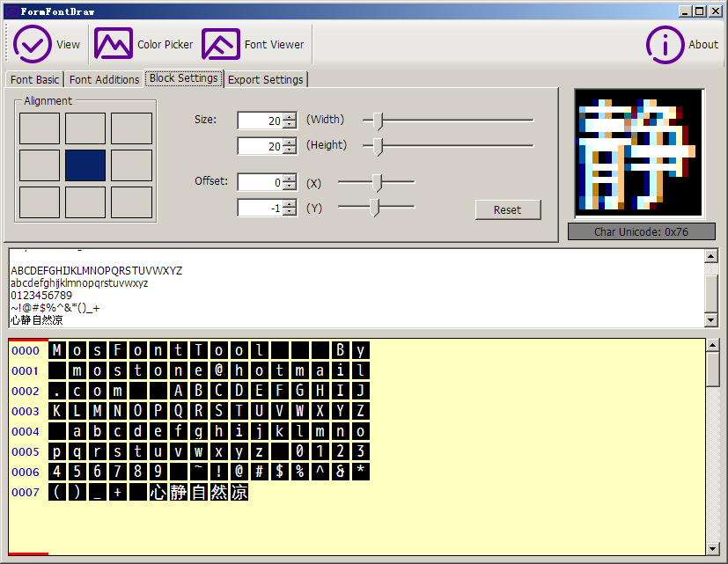Set alignment to bottom-right cell

pyautogui.click(x=131, y=202)
